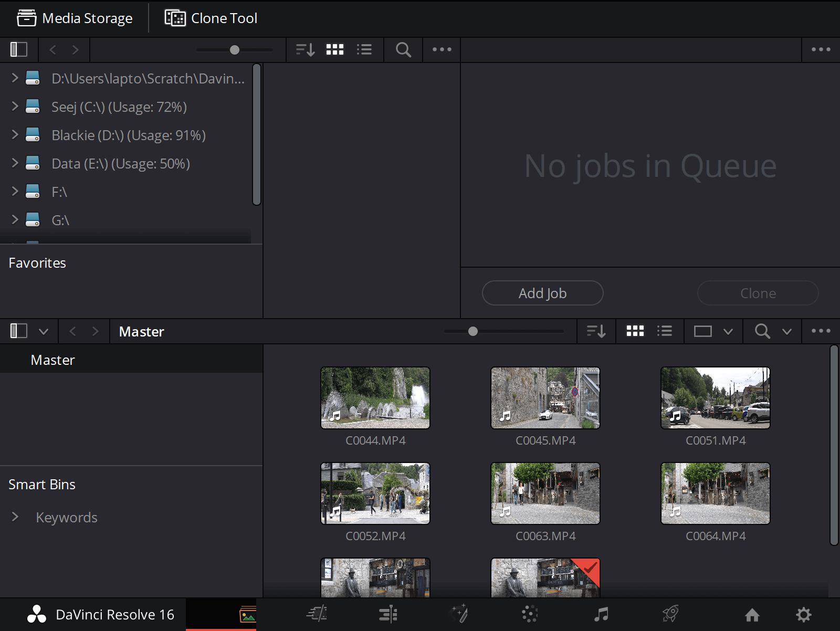Open the Color page
The image size is (840, 631).
coord(529,614)
